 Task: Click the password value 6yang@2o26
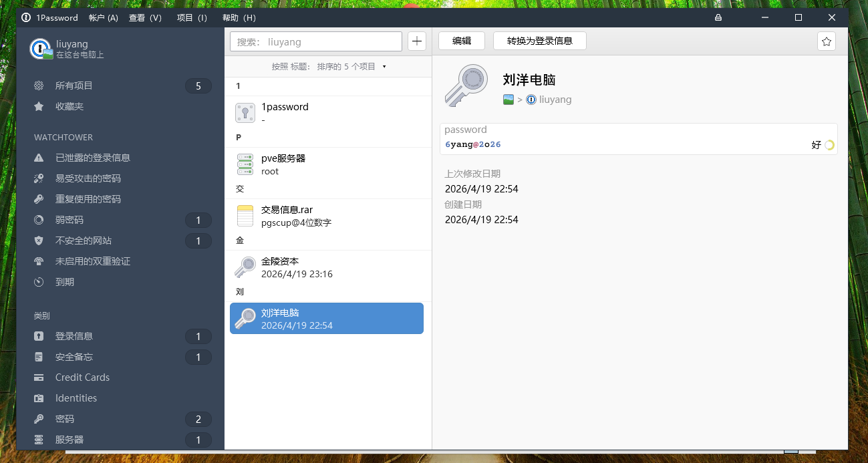473,144
